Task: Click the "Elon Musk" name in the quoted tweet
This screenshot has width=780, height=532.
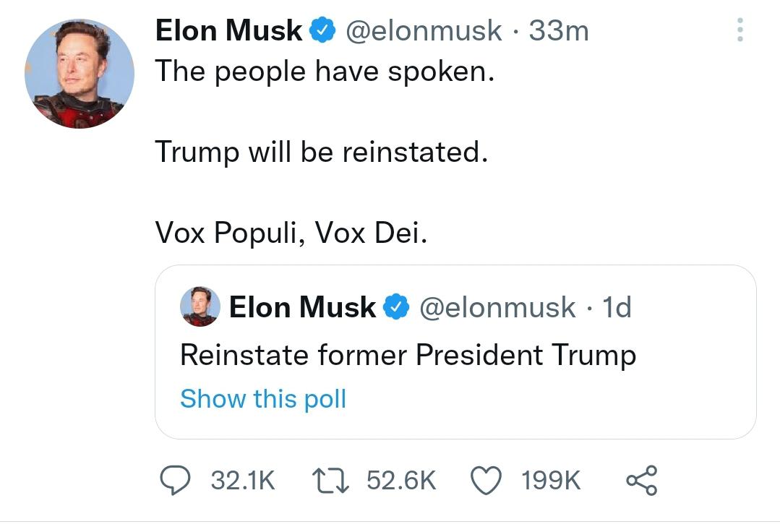Action: [302, 307]
